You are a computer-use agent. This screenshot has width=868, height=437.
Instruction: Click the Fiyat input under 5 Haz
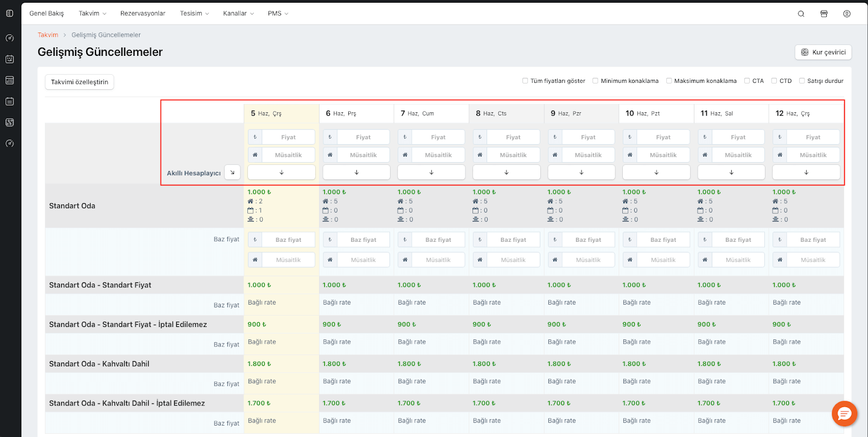pyautogui.click(x=288, y=137)
